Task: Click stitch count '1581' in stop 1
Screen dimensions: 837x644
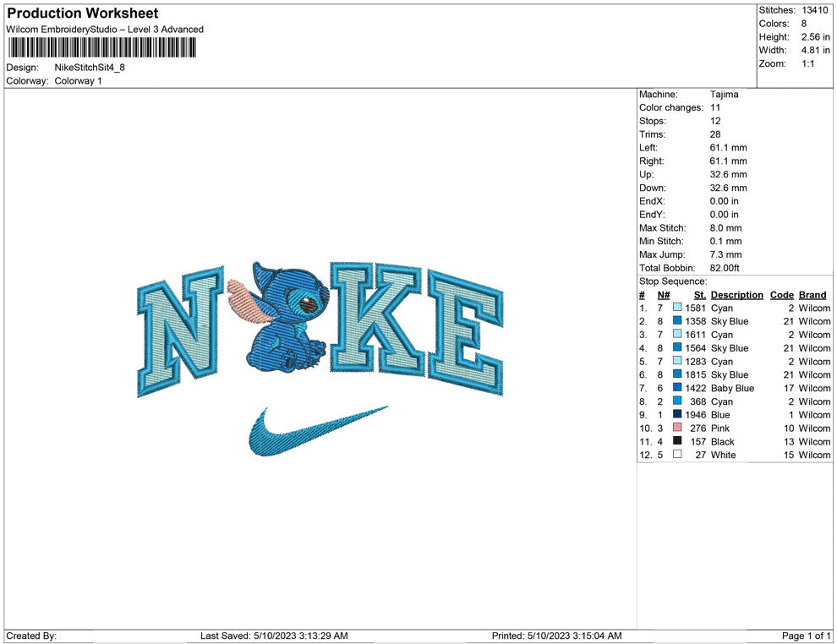Action: click(x=695, y=308)
